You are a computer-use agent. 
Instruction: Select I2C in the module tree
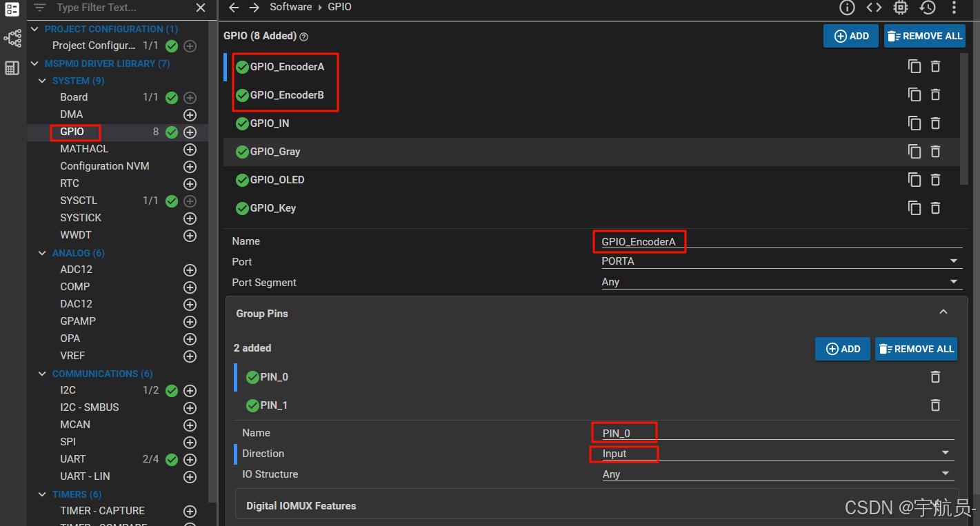(x=68, y=390)
